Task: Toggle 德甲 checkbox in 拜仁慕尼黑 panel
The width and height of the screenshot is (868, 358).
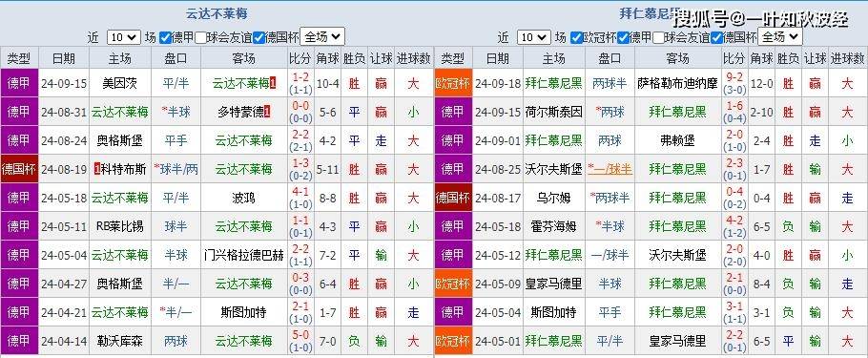Action: [623, 37]
